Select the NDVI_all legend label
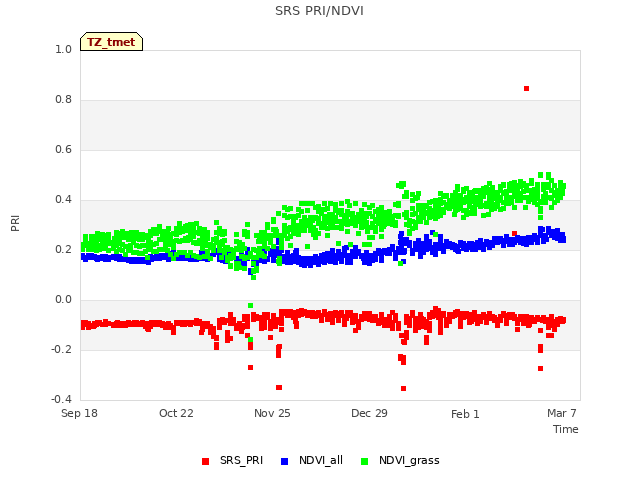Image resolution: width=640 pixels, height=480 pixels. (x=321, y=460)
